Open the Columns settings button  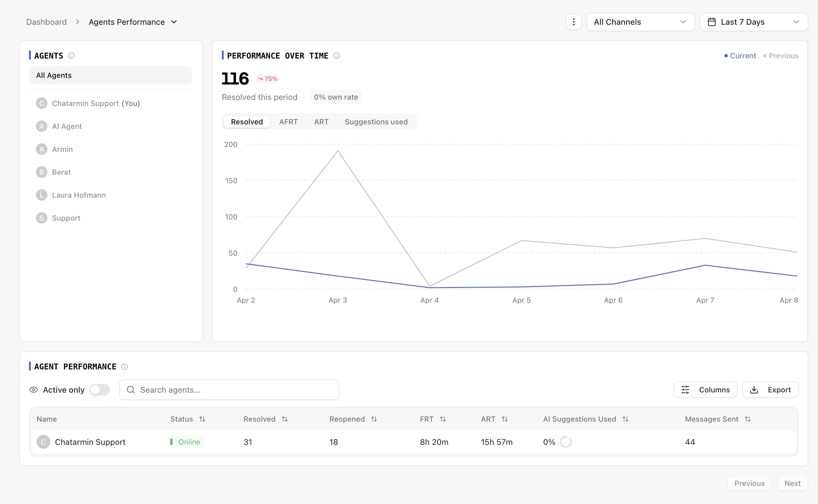(705, 390)
